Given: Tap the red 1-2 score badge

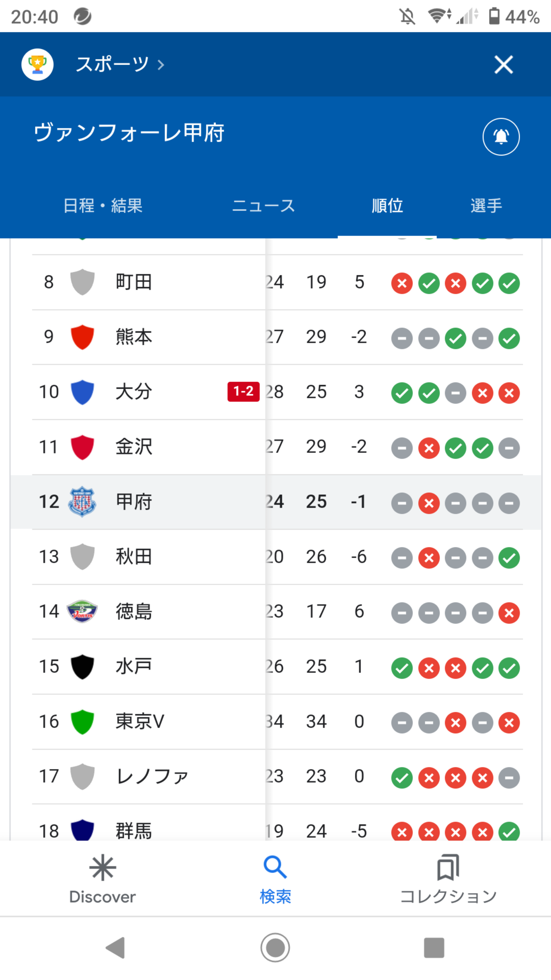Looking at the screenshot, I should 243,391.
